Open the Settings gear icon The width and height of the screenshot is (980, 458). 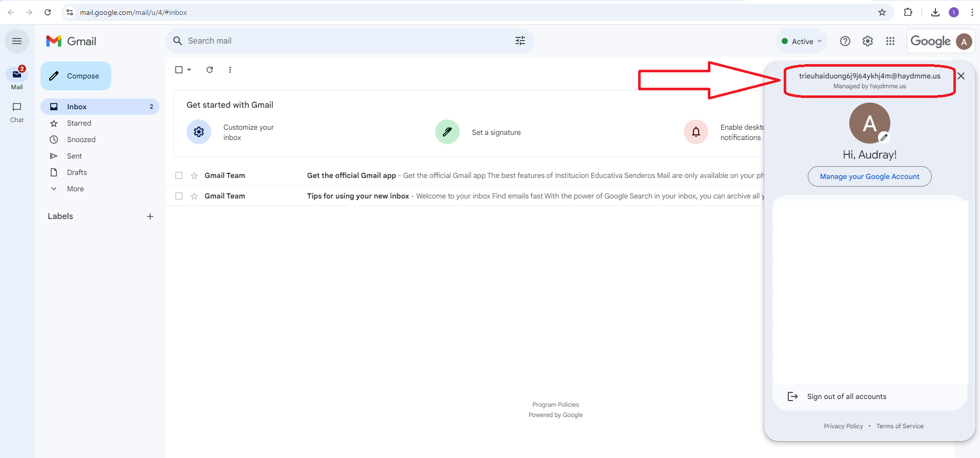point(867,42)
